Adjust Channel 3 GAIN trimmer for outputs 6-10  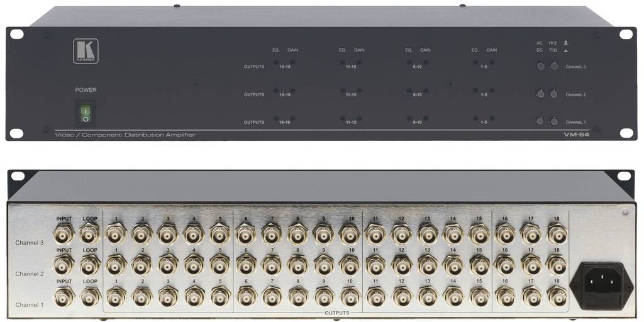pyautogui.click(x=426, y=62)
